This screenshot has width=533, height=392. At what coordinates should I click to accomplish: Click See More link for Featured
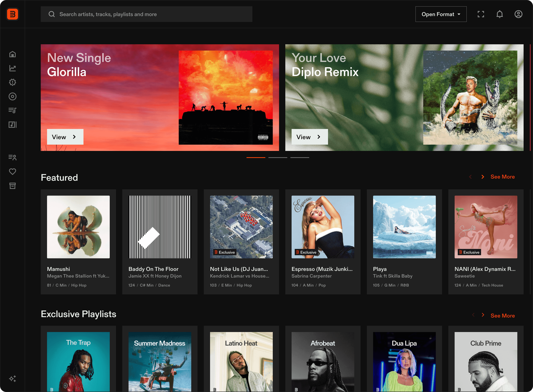502,177
